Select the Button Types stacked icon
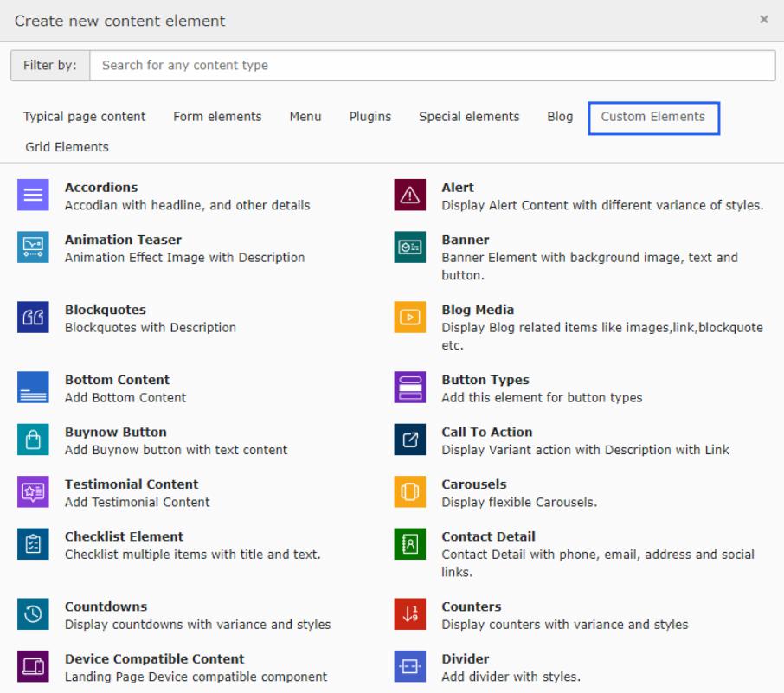 click(410, 387)
